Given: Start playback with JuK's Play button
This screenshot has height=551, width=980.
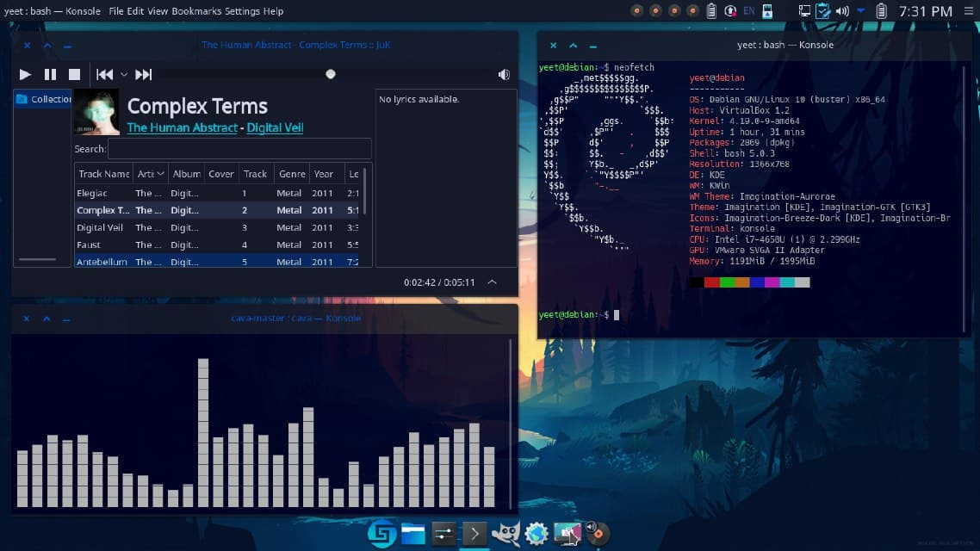Looking at the screenshot, I should click(25, 74).
